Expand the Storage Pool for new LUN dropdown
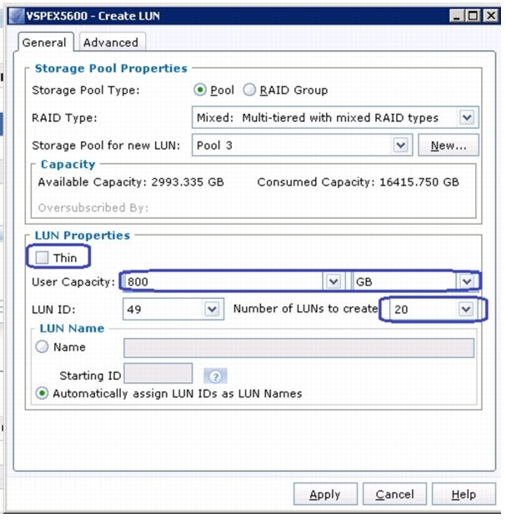This screenshot has width=506, height=529. pyautogui.click(x=401, y=145)
